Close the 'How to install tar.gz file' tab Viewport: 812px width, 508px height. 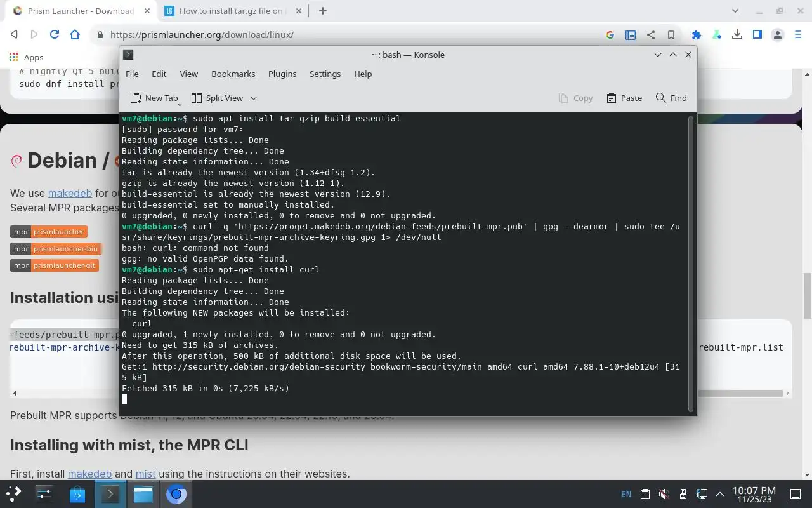click(x=298, y=11)
